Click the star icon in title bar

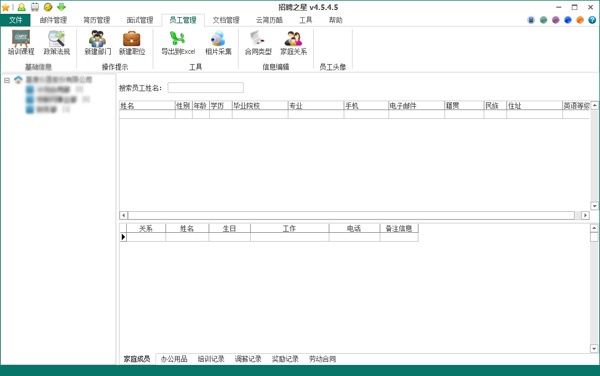(5, 7)
